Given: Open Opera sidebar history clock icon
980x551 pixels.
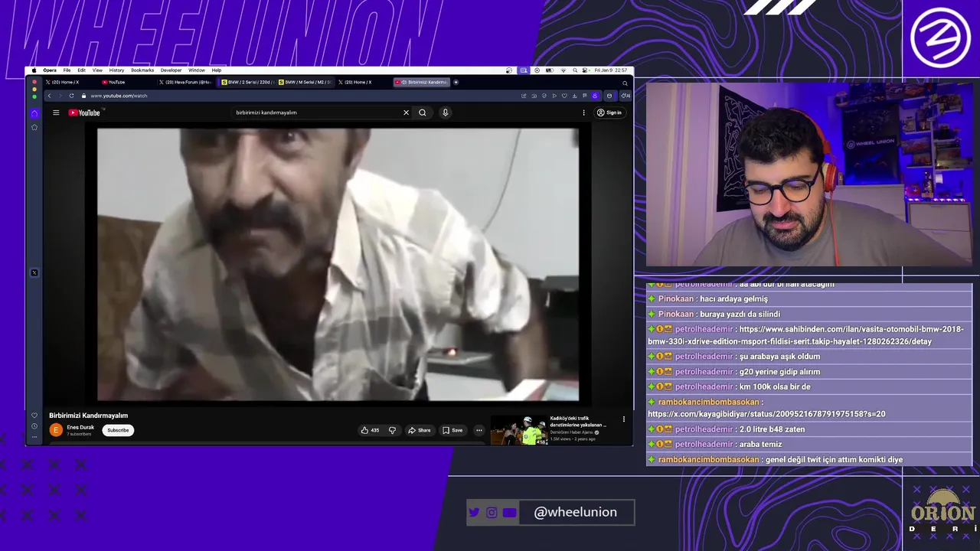Looking at the screenshot, I should point(34,426).
